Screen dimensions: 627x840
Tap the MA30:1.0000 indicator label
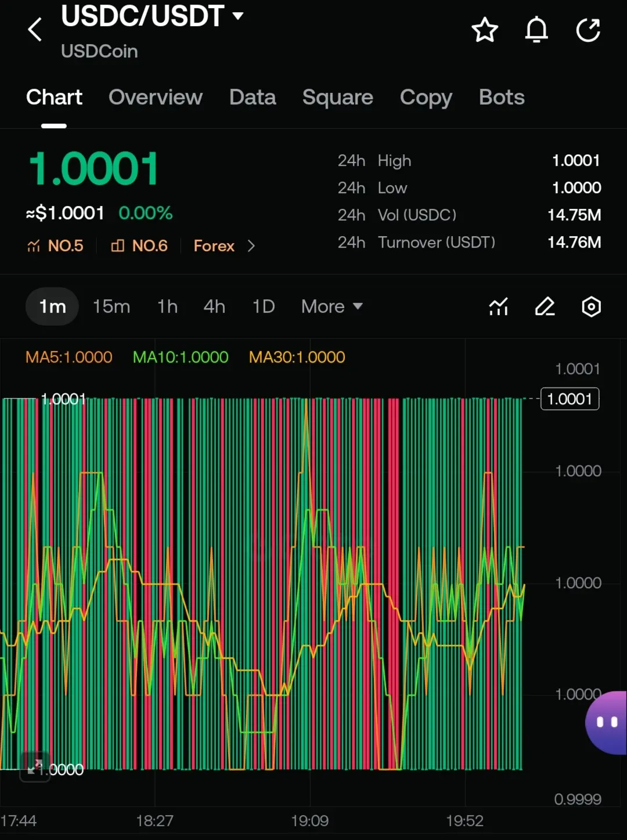click(x=297, y=357)
